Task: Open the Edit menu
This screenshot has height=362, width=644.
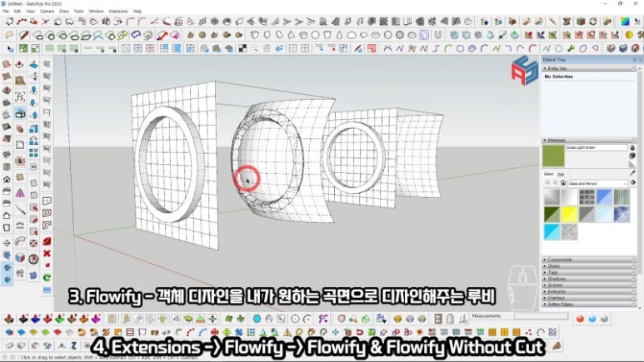Action: pos(17,11)
